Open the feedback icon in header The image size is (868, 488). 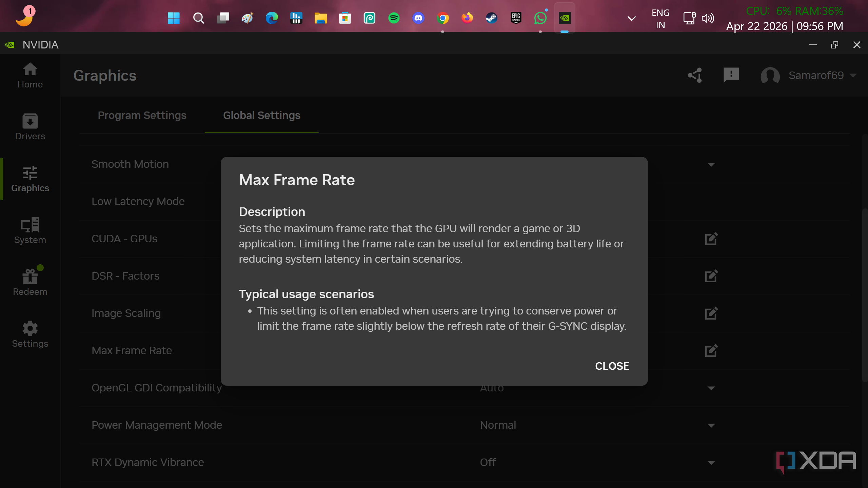coord(731,75)
